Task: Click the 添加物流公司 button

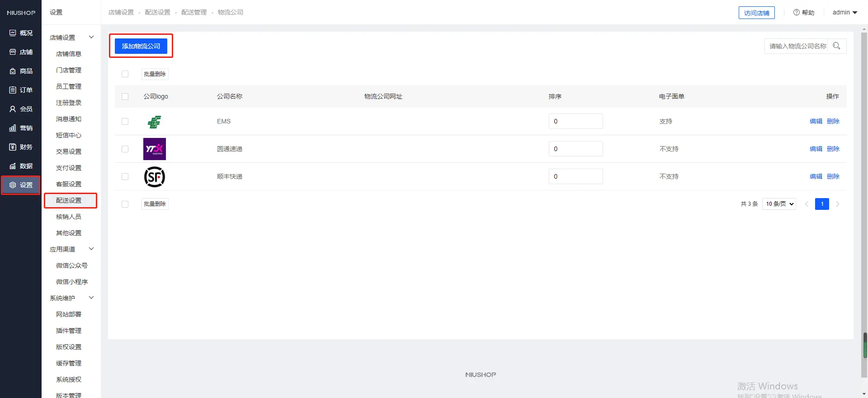Action: pyautogui.click(x=141, y=46)
